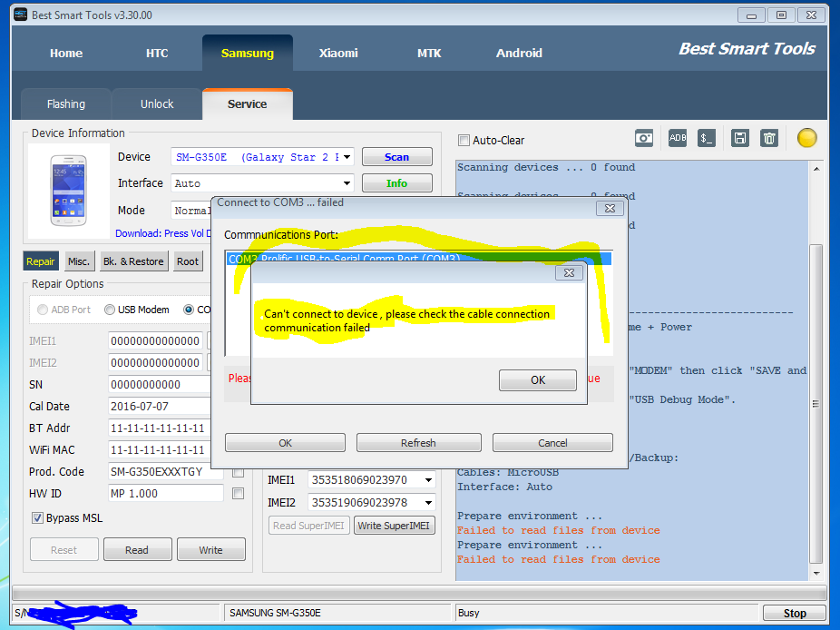Close the Connect to COM3 dialog
The image size is (840, 630).
click(610, 209)
